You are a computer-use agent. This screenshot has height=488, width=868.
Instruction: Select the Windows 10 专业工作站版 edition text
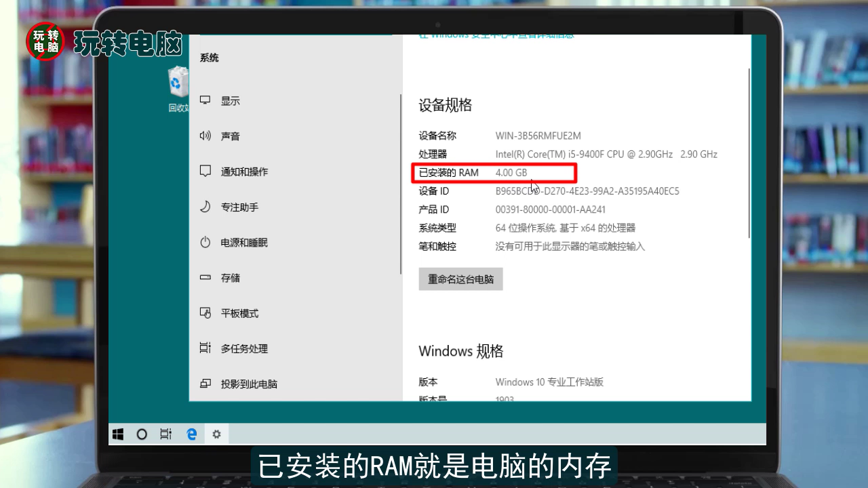(549, 382)
